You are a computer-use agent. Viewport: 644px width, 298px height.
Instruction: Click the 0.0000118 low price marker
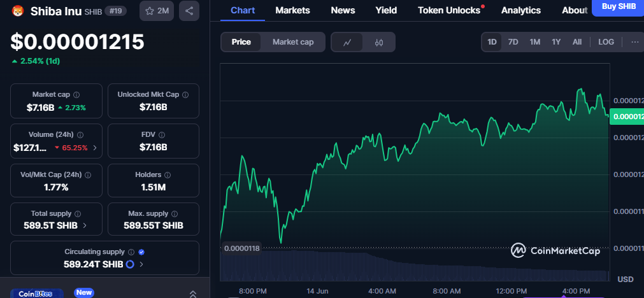point(241,248)
